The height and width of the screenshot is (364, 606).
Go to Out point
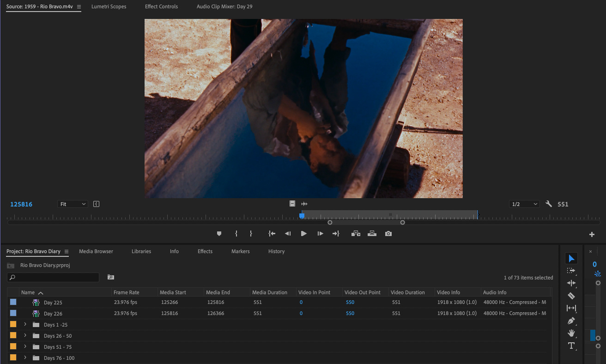[x=336, y=234]
